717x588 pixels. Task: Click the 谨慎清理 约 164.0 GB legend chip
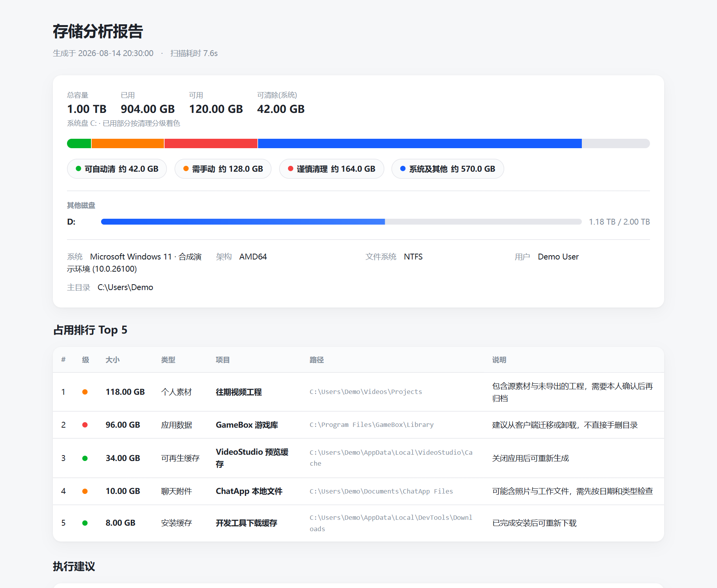pyautogui.click(x=331, y=169)
